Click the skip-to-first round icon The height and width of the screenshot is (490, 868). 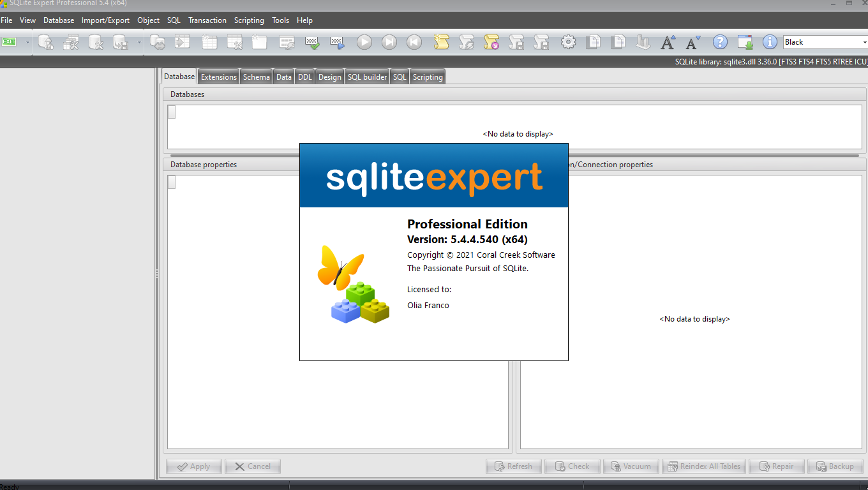point(414,42)
